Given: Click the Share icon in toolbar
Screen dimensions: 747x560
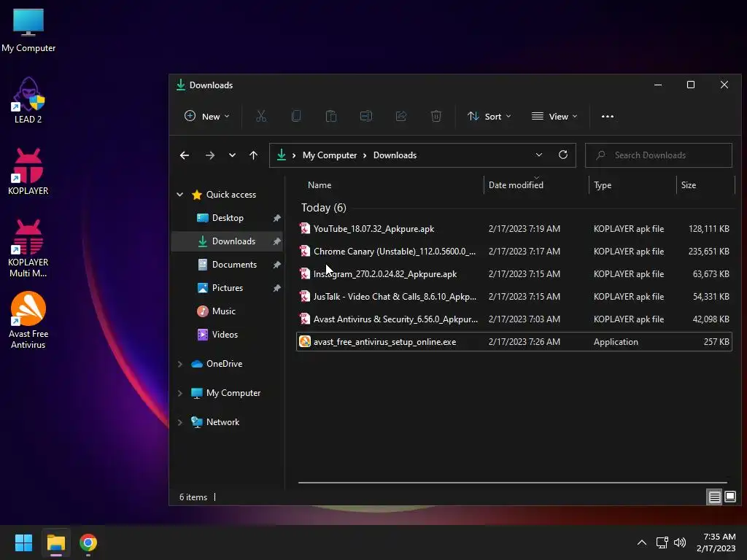Looking at the screenshot, I should click(x=401, y=116).
